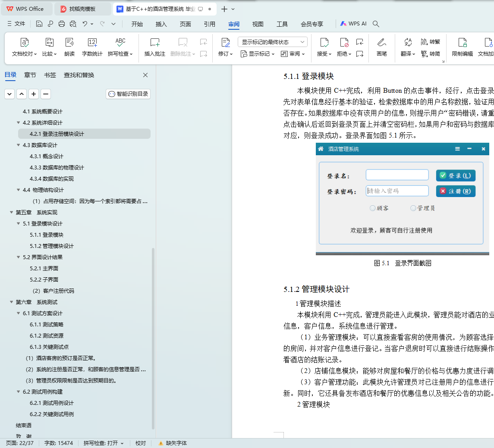Switch to the 查找和替换 navigation tab
Image resolution: width=494 pixels, height=448 pixels.
click(x=79, y=75)
